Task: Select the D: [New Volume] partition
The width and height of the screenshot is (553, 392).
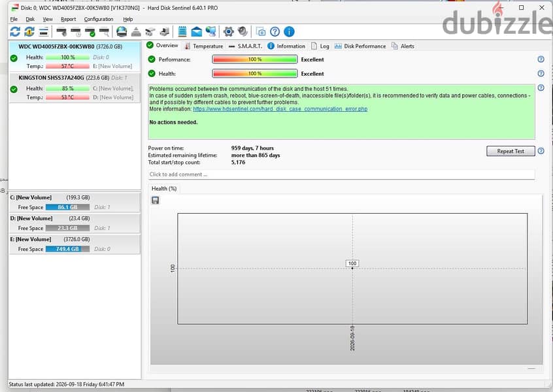Action: (x=75, y=223)
